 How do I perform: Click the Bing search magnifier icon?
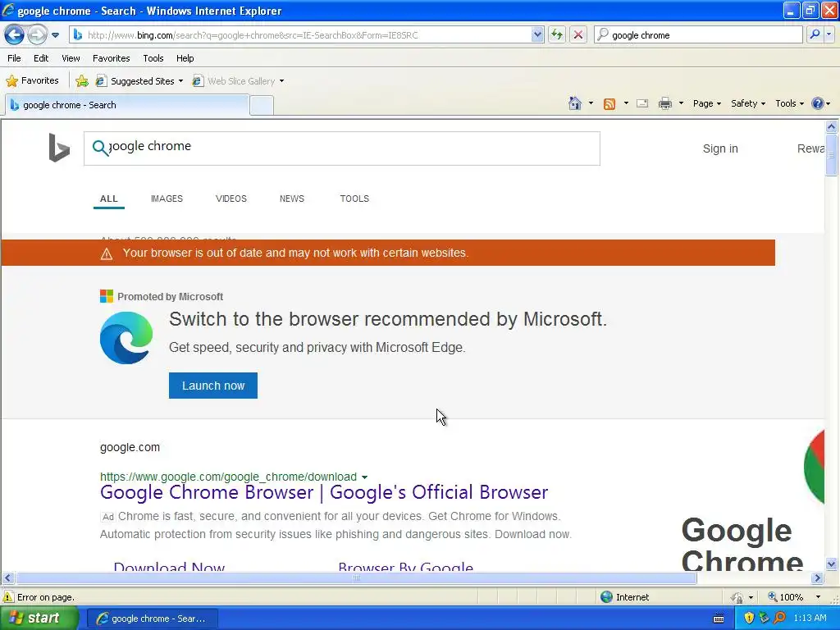click(99, 148)
